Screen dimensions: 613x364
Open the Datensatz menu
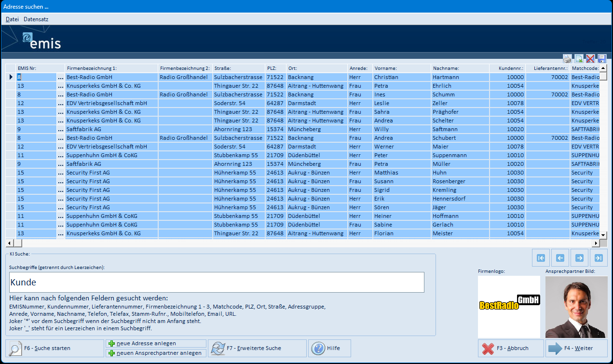pyautogui.click(x=36, y=19)
